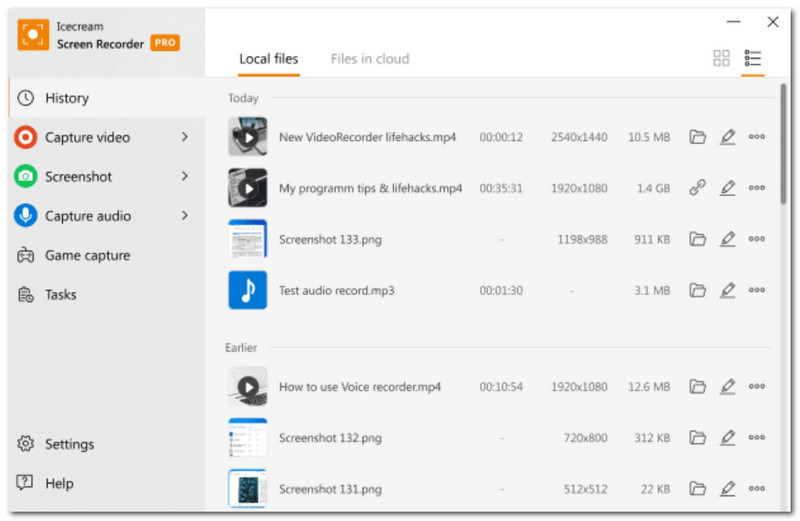Screen dimensions: 800x521
Task: Expand Capture audio submenu arrow
Action: (x=185, y=215)
